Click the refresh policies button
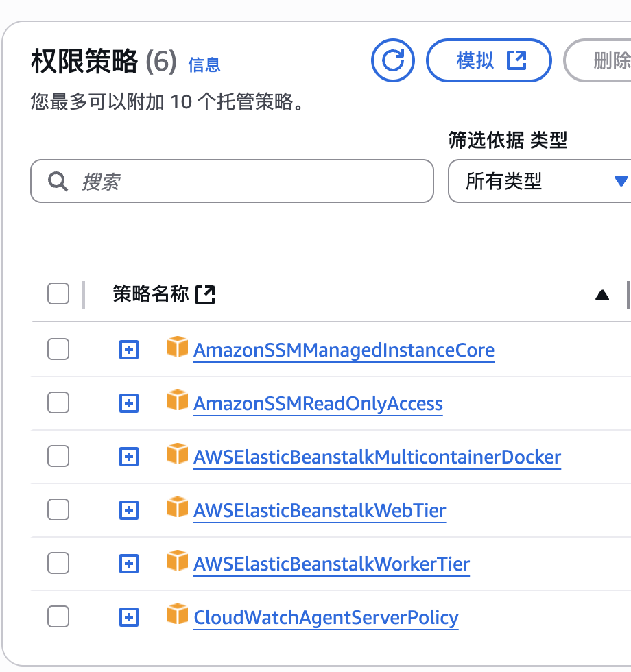Screen dimensions: 631x672 coord(392,60)
